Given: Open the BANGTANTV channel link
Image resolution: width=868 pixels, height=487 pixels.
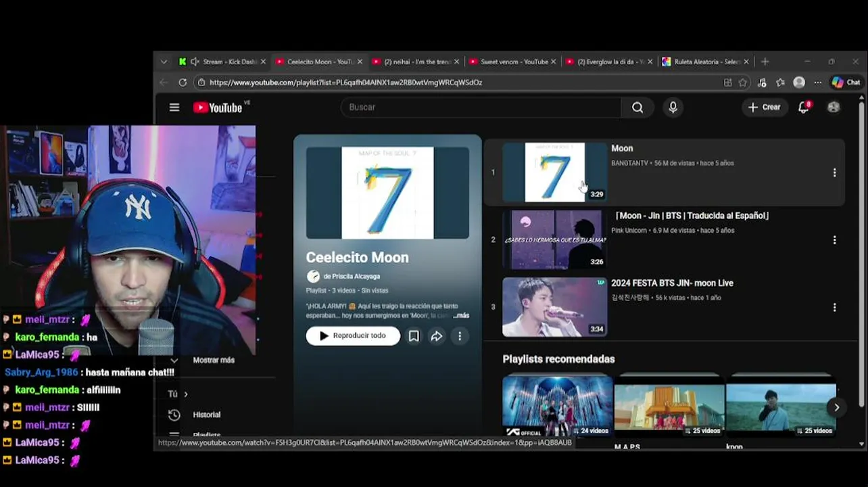Looking at the screenshot, I should 629,163.
